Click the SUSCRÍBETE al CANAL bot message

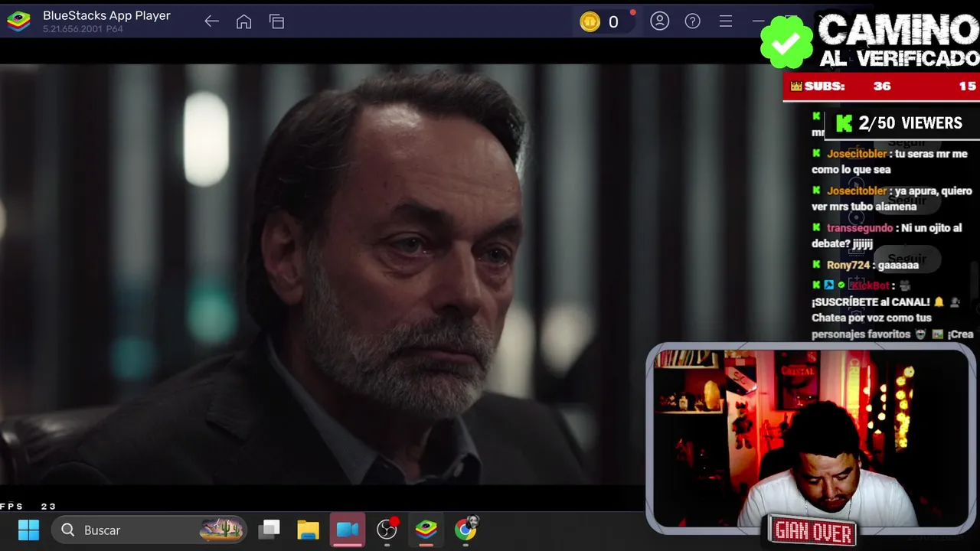tap(892, 310)
